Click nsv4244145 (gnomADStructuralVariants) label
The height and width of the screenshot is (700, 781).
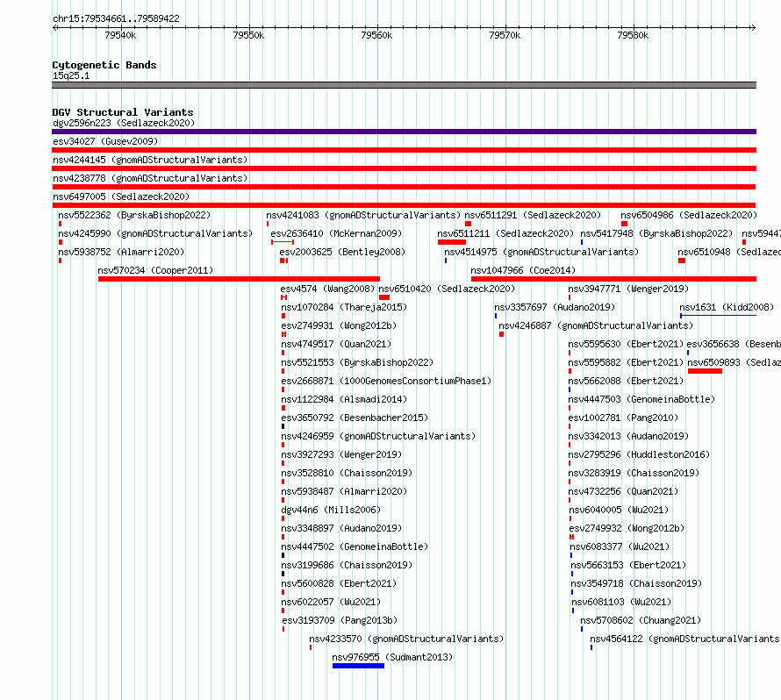(x=150, y=160)
